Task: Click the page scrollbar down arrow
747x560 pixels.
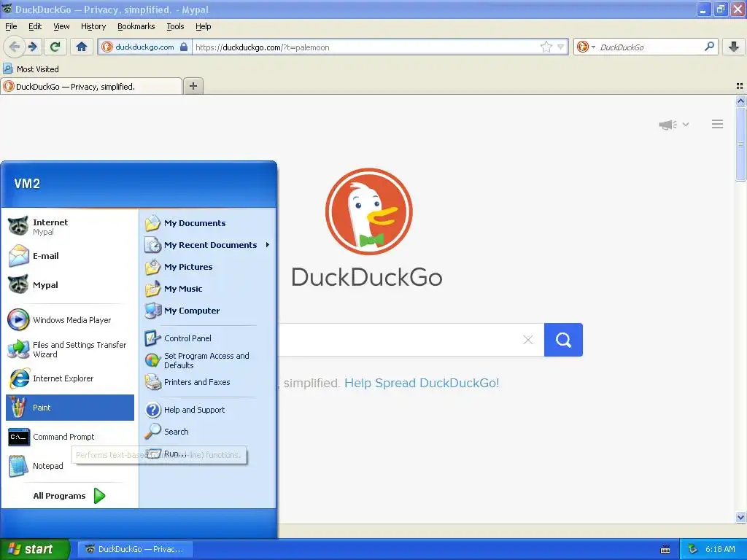Action: coord(740,517)
